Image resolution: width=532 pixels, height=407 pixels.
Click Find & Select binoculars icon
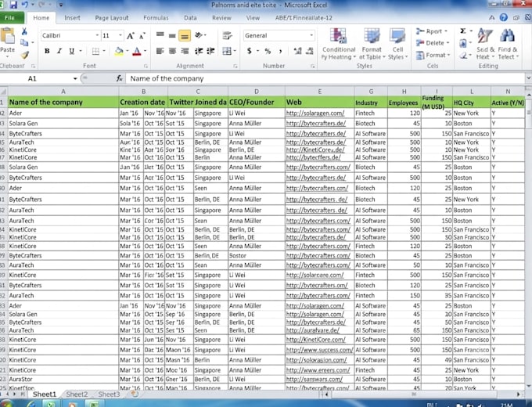point(508,44)
